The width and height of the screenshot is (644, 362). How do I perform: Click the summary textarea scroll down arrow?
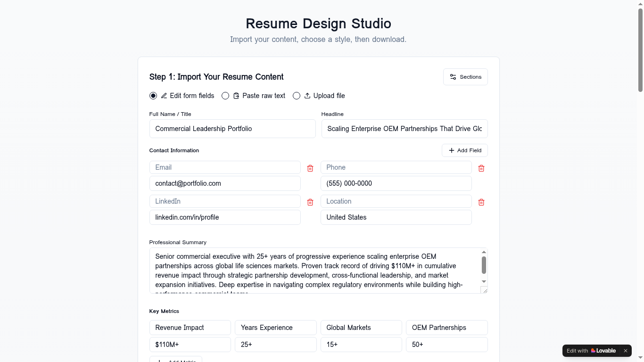click(x=484, y=282)
